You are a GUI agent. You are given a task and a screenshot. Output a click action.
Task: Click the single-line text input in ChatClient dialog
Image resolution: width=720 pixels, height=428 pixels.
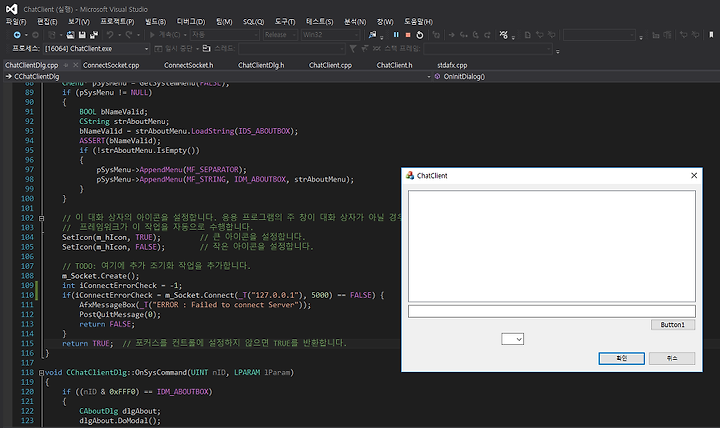coord(551,311)
